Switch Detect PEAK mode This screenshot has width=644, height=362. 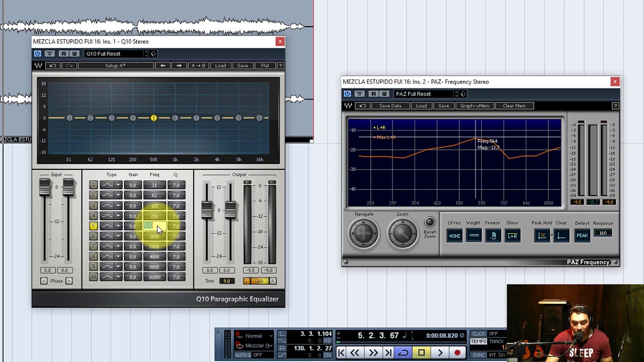(582, 236)
